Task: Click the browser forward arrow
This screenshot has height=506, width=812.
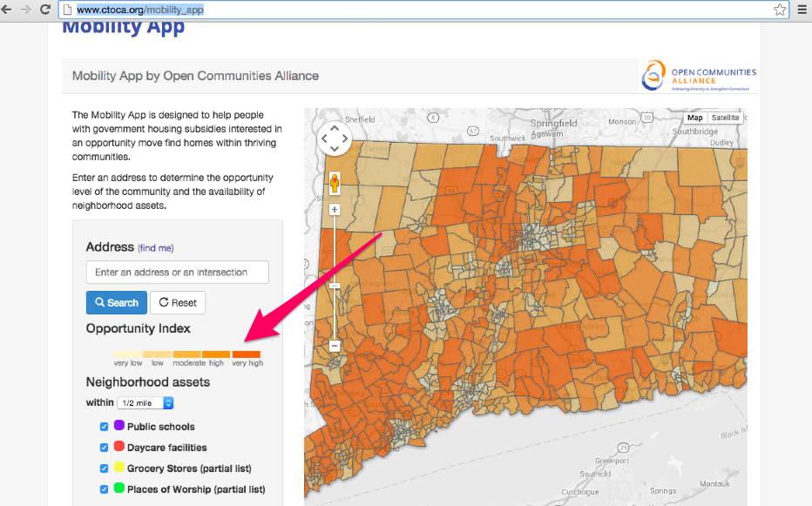Action: point(26,10)
